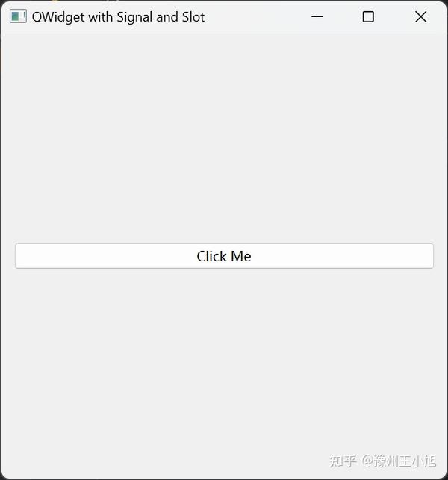Click the word "Slot" in the window title
The height and width of the screenshot is (480, 448).
pyautogui.click(x=193, y=17)
